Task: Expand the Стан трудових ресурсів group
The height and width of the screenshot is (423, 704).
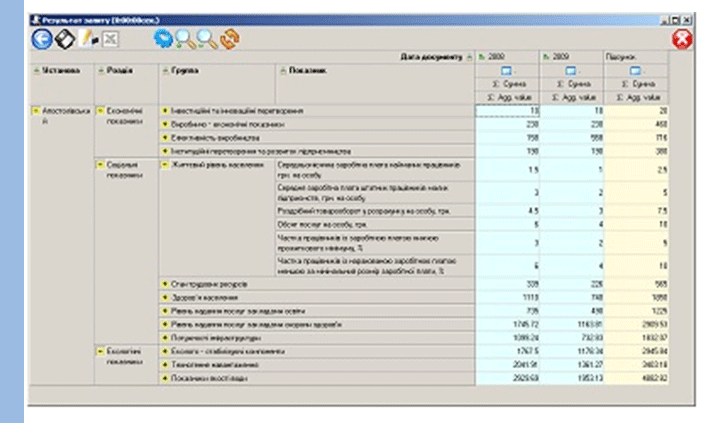Action: point(164,284)
